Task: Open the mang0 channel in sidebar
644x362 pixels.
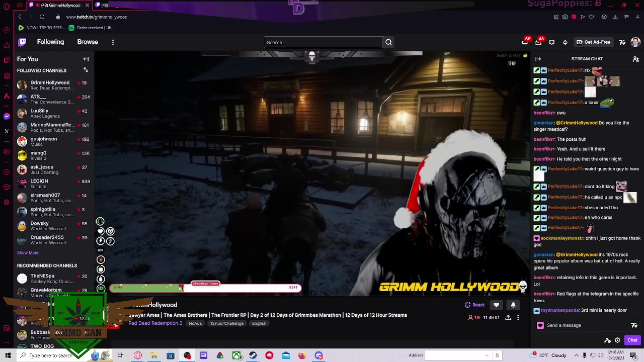Action: click(x=54, y=155)
